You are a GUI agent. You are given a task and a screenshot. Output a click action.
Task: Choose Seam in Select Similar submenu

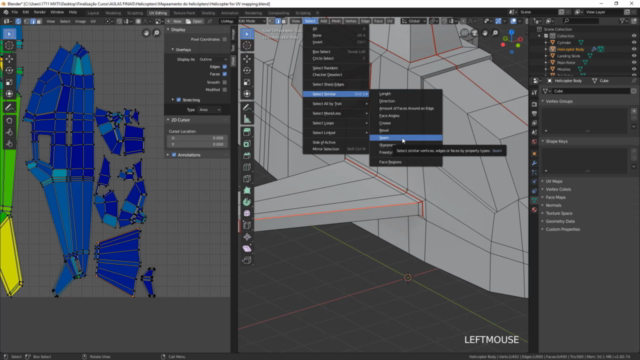point(406,138)
